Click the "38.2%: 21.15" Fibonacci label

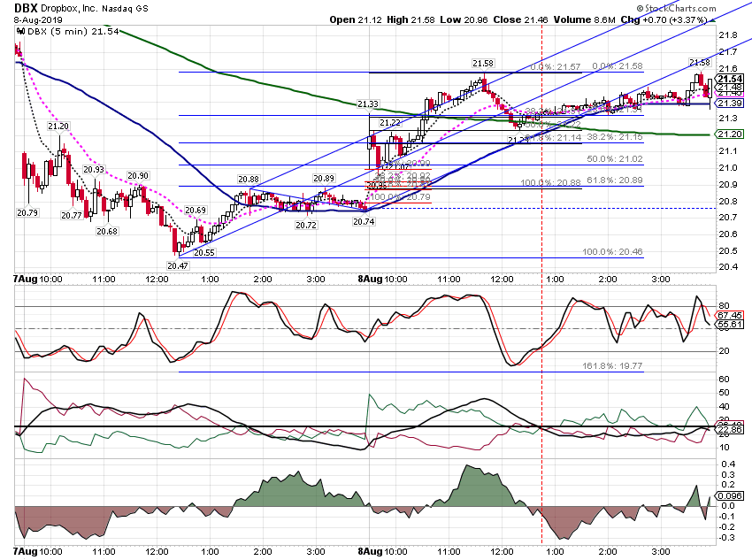pyautogui.click(x=615, y=137)
